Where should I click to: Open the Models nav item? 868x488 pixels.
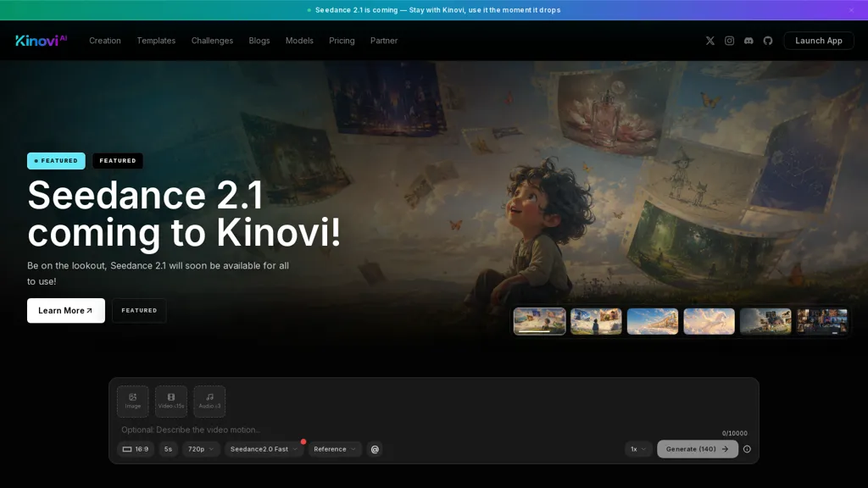299,41
